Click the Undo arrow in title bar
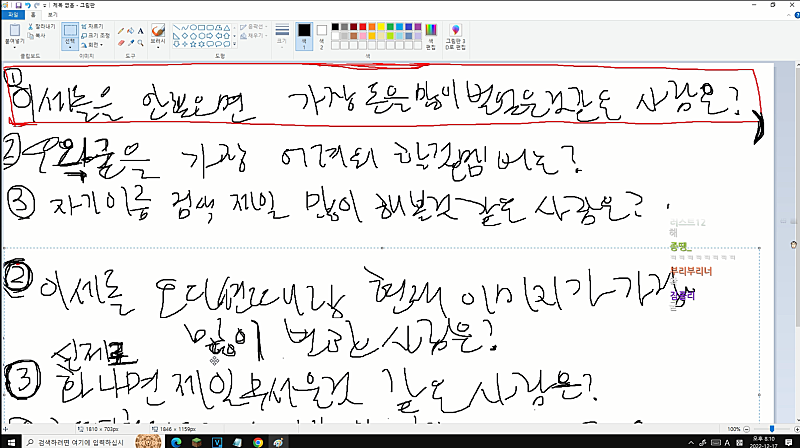The height and width of the screenshot is (448, 800). point(28,5)
